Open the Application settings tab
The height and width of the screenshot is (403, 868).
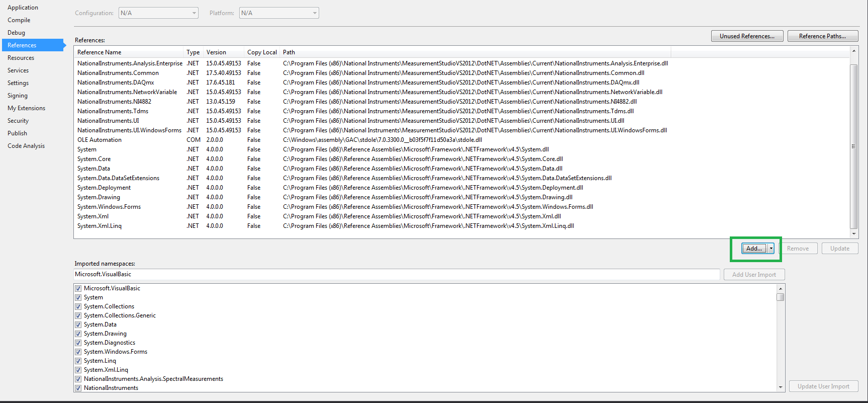[x=23, y=8]
